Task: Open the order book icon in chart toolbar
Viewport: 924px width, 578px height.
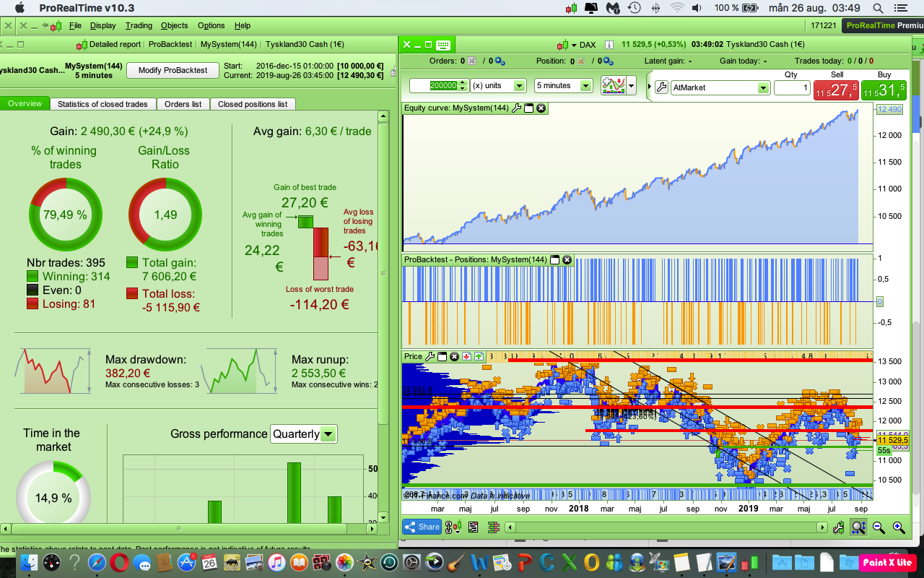Action: [x=494, y=527]
